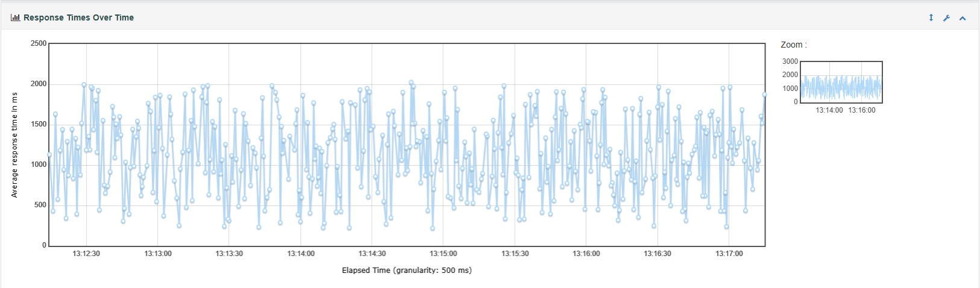
Task: Click the 500 y-axis label on the main chart
Action: pyautogui.click(x=40, y=205)
